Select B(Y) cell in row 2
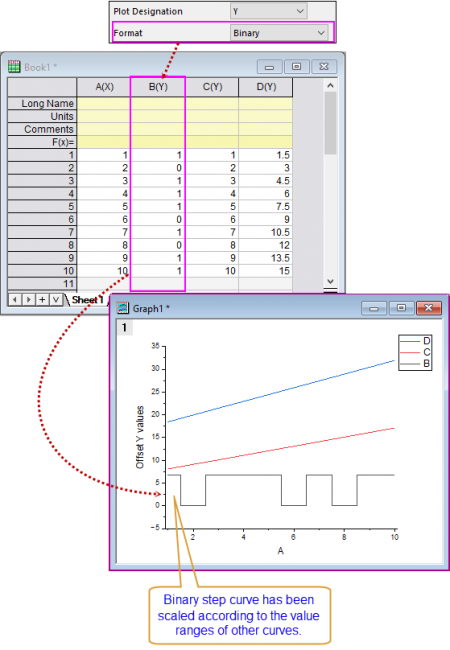 click(x=158, y=168)
